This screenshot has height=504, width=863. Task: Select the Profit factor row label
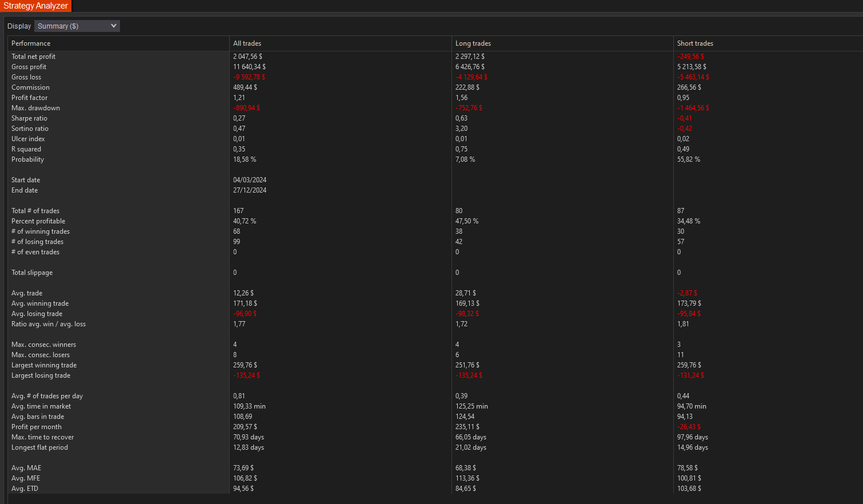click(x=29, y=98)
